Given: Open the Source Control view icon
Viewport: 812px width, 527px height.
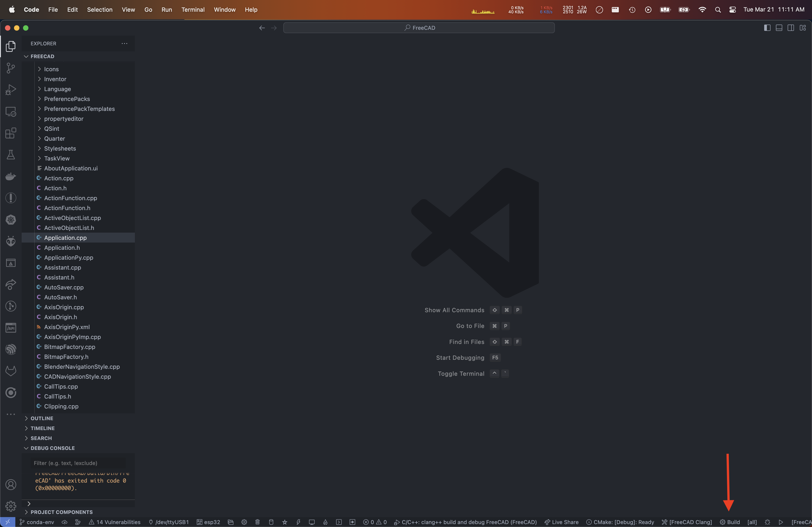Looking at the screenshot, I should tap(11, 68).
